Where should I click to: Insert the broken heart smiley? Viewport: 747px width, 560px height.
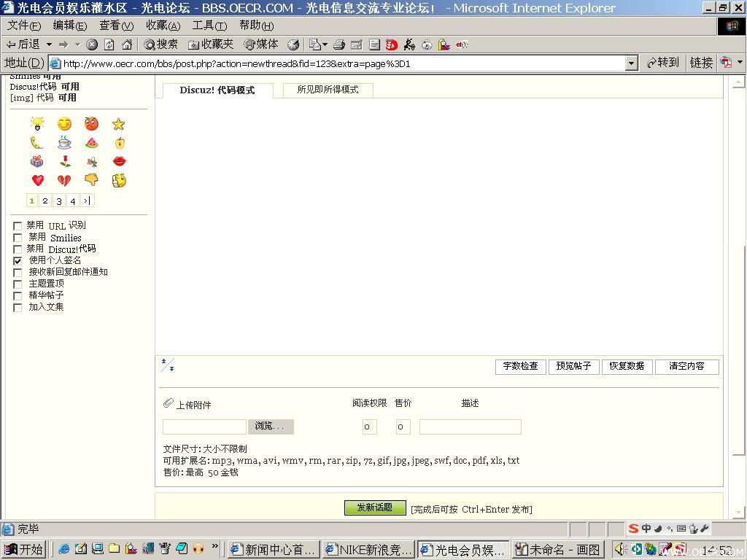coord(64,181)
